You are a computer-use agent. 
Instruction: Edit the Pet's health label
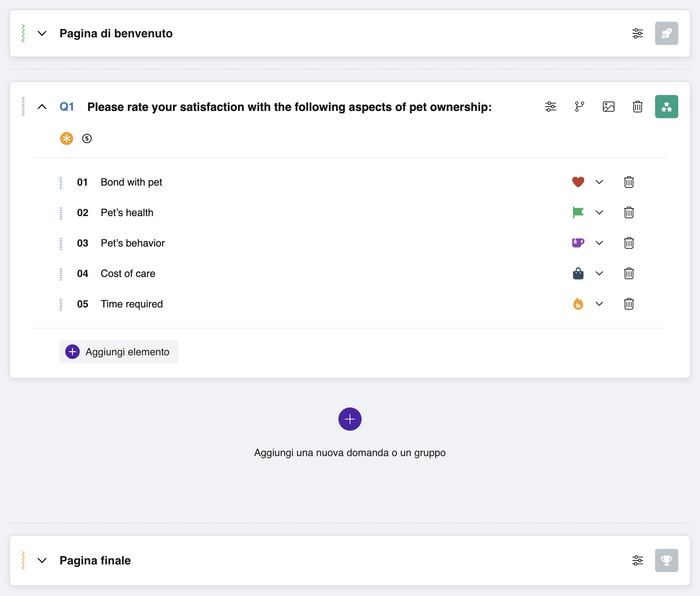pos(127,212)
